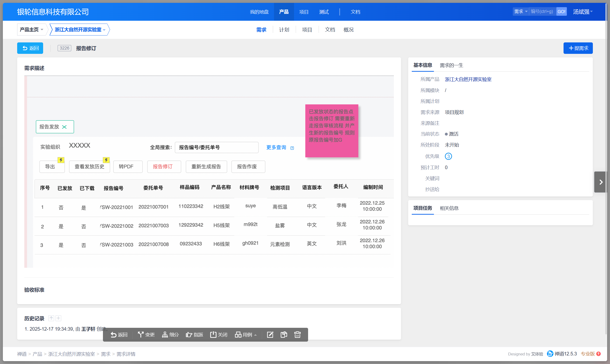Click the 细分 subdivide icon button
The image size is (610, 364).
coord(170,334)
